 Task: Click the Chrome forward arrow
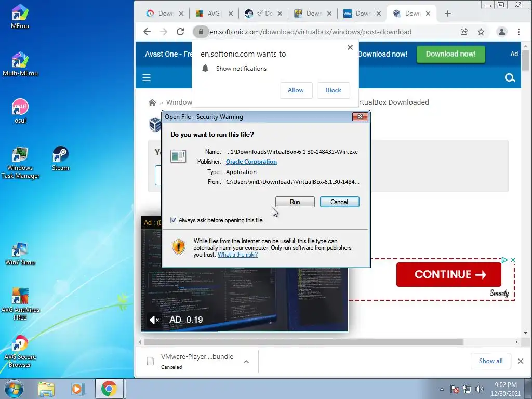point(164,32)
